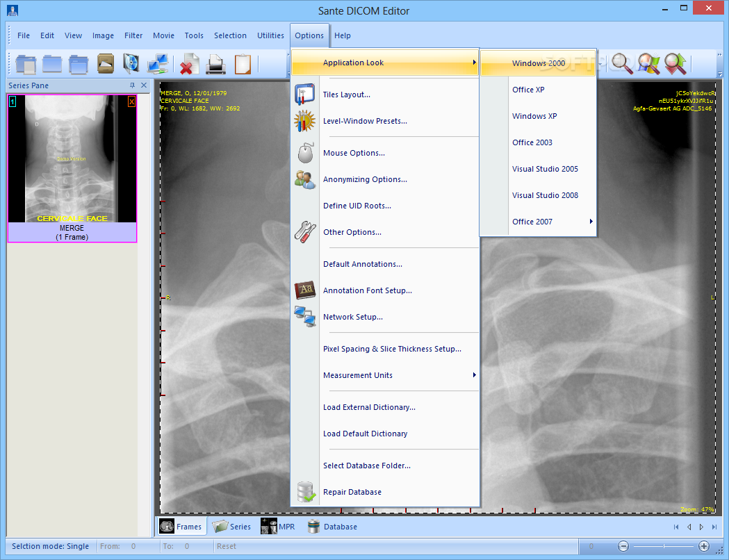The image size is (729, 560).
Task: Open the Image menu
Action: tap(103, 35)
